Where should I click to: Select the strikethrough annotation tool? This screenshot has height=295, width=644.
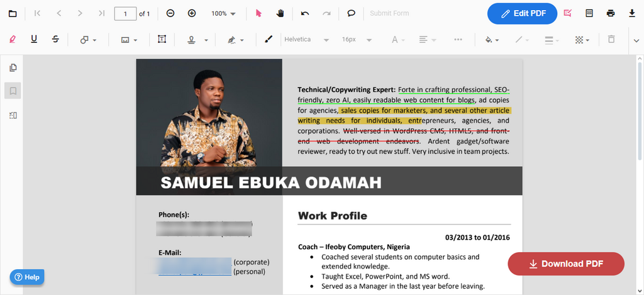point(55,40)
